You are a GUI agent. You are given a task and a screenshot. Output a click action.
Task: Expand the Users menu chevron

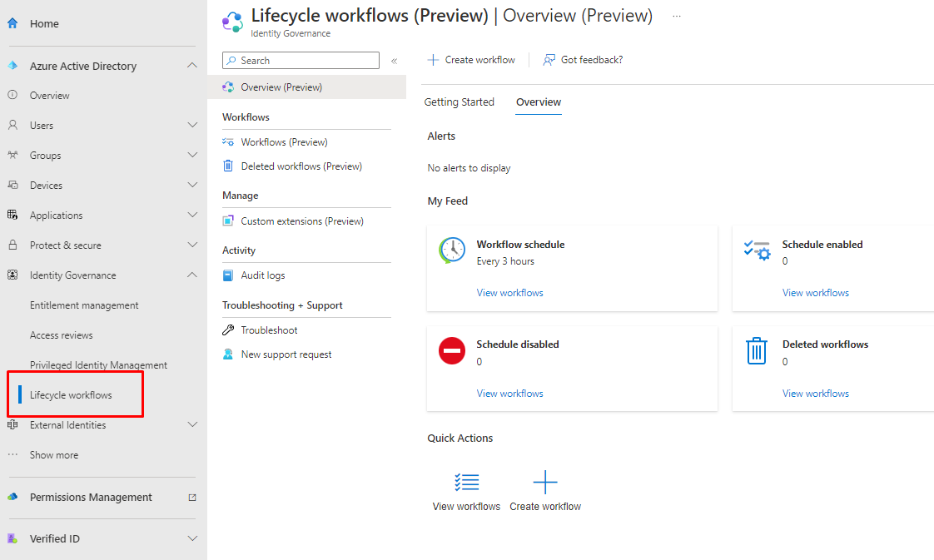[x=192, y=126]
